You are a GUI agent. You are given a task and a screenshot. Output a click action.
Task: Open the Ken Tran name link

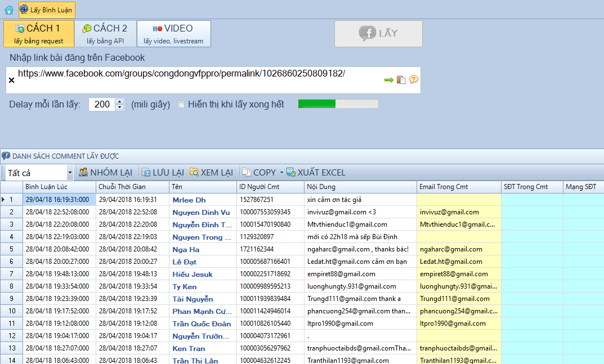pyautogui.click(x=189, y=348)
